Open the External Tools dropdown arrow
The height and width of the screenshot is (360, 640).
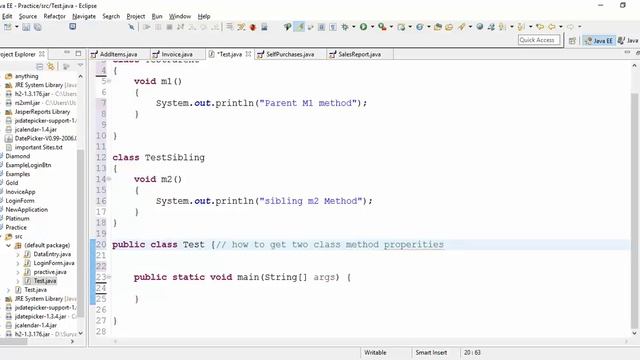(x=391, y=27)
